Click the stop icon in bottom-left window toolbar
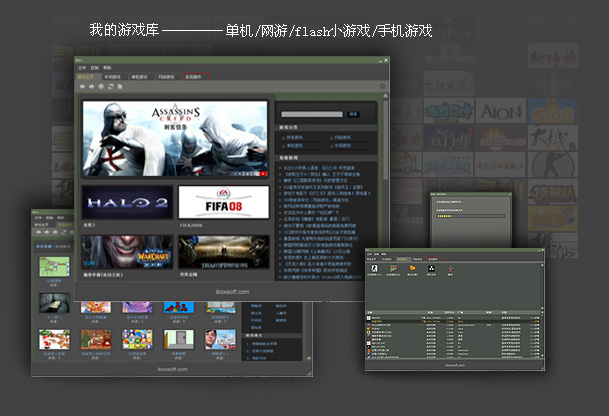Viewport: 609px width, 416px height. 55,232
